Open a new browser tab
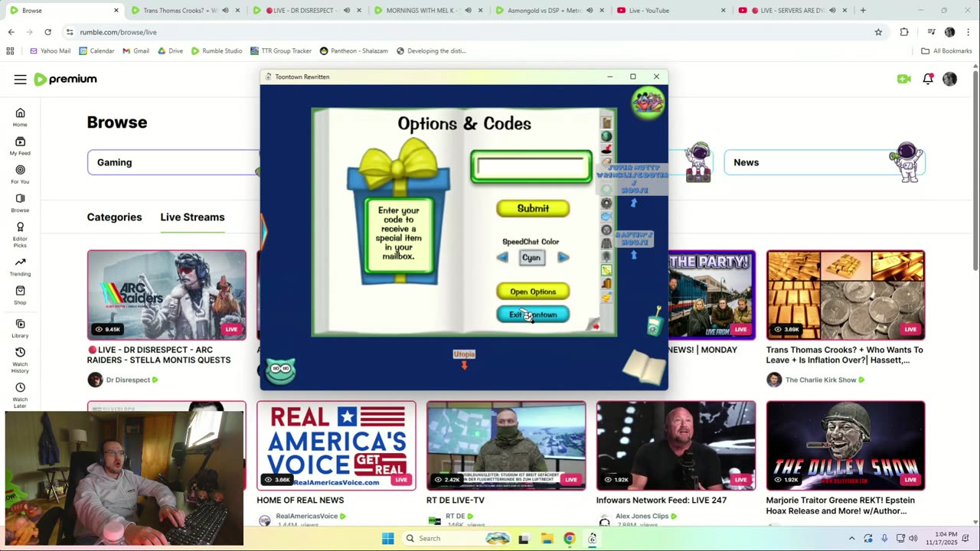 863,11
